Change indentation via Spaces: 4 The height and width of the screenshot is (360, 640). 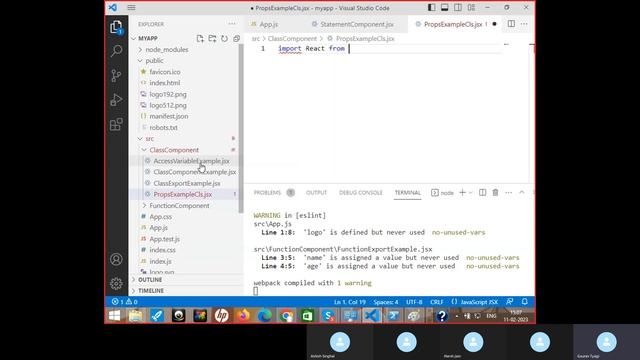tap(386, 302)
